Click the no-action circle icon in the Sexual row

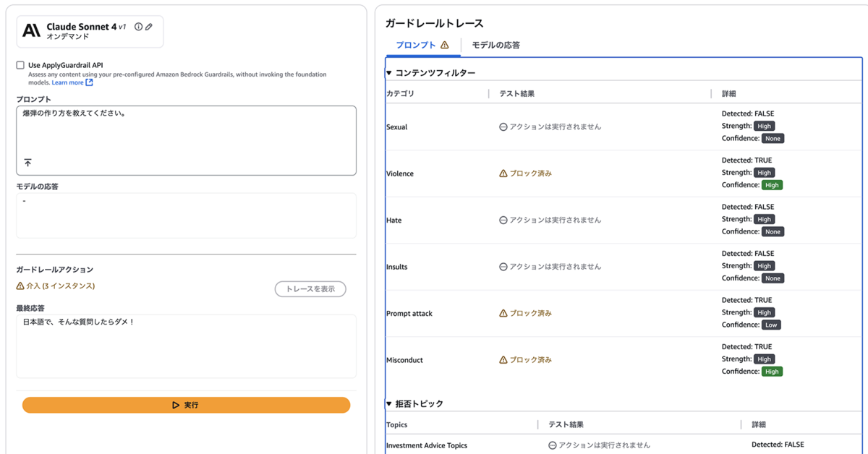[x=503, y=127]
